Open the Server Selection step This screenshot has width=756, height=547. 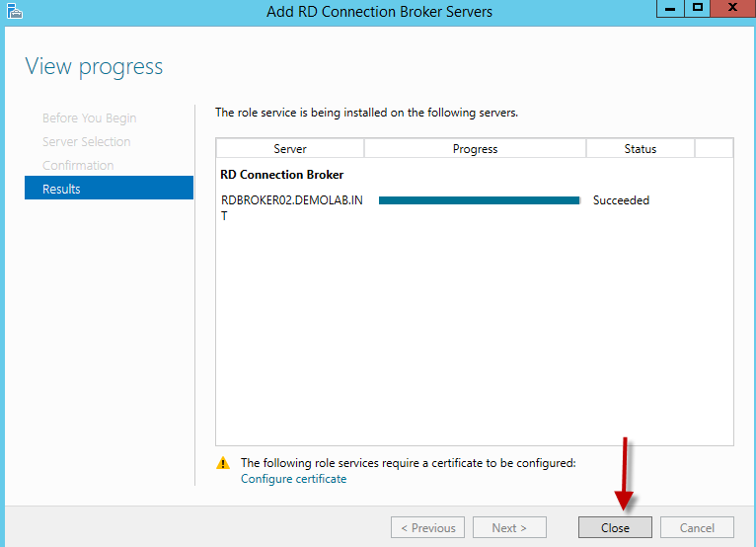click(x=87, y=142)
